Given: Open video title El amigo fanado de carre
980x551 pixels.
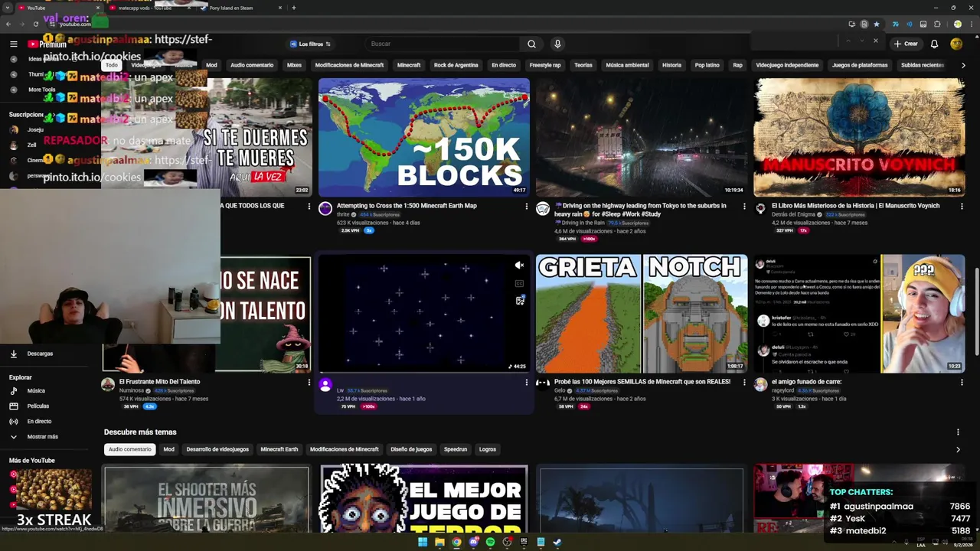Looking at the screenshot, I should (x=806, y=381).
